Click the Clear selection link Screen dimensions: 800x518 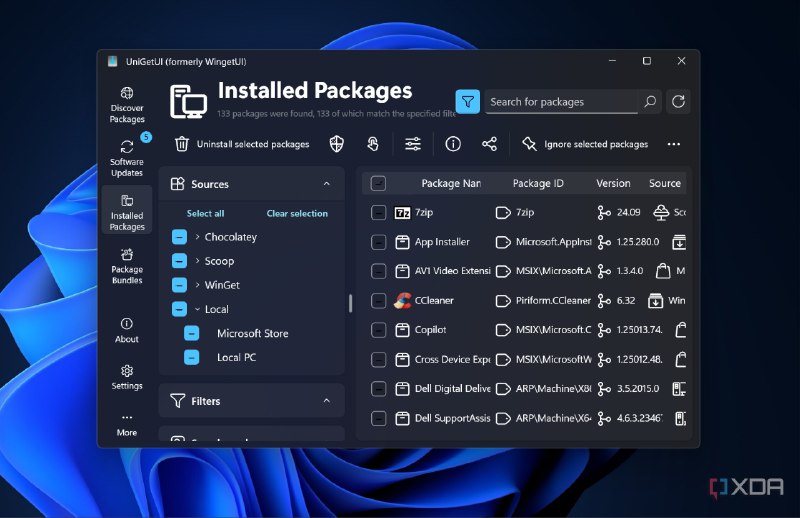[297, 213]
